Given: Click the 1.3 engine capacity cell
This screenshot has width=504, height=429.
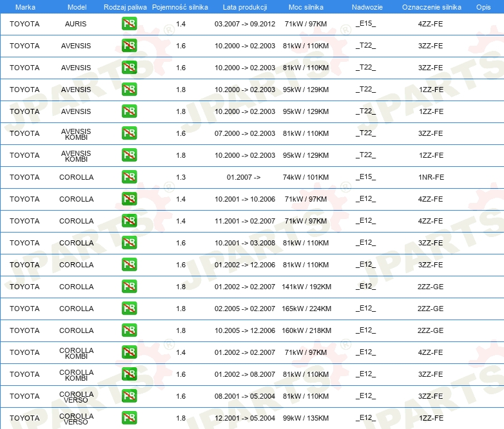Looking at the screenshot, I should (x=181, y=177).
